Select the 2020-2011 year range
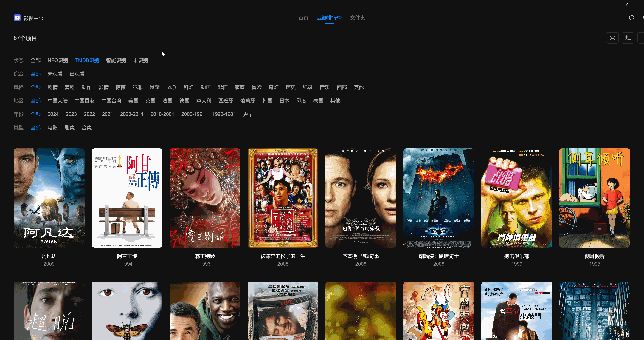This screenshot has width=644, height=340. click(x=132, y=114)
